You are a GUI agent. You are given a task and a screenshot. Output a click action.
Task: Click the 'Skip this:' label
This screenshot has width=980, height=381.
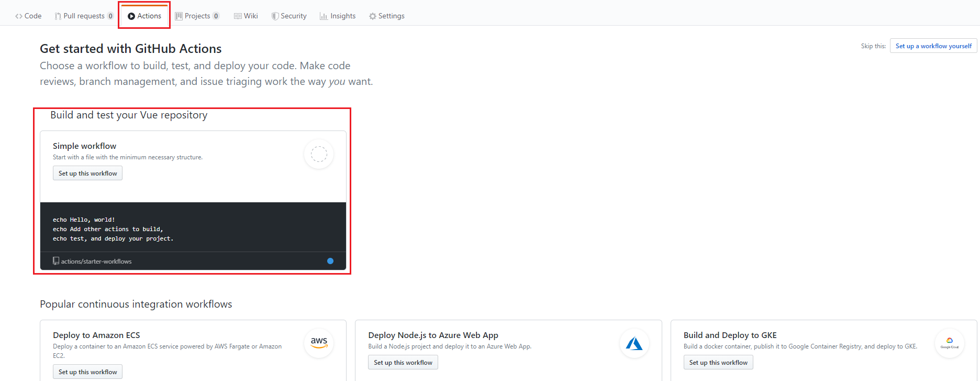pyautogui.click(x=873, y=46)
